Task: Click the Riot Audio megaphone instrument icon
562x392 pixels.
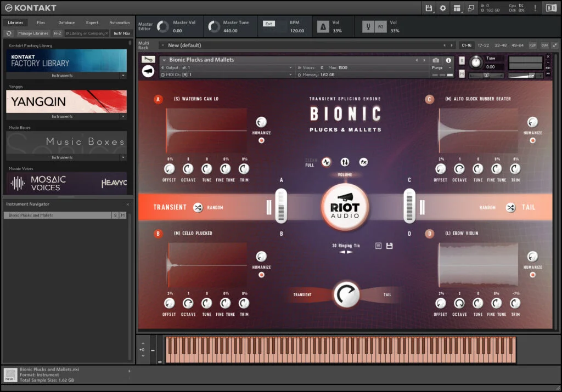Action: (x=148, y=71)
